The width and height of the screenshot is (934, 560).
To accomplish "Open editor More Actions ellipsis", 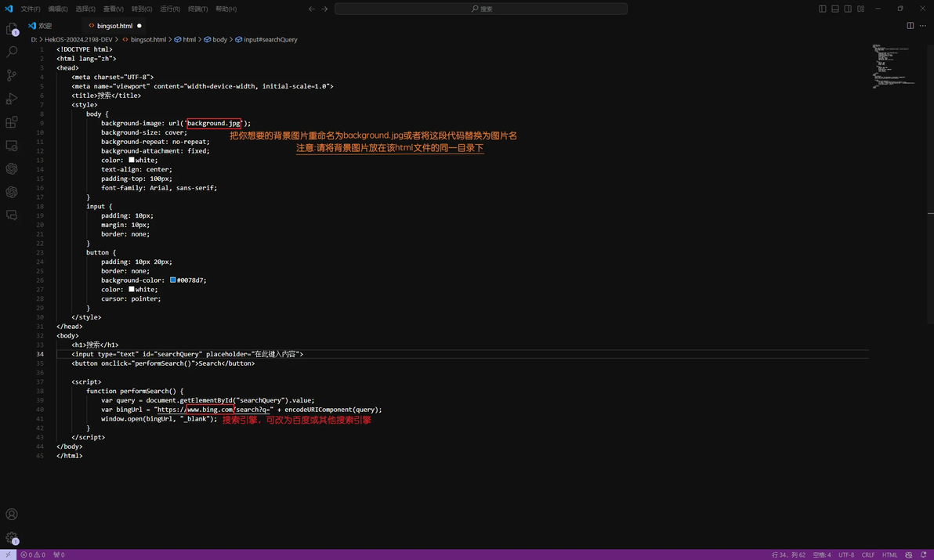I will click(x=923, y=26).
